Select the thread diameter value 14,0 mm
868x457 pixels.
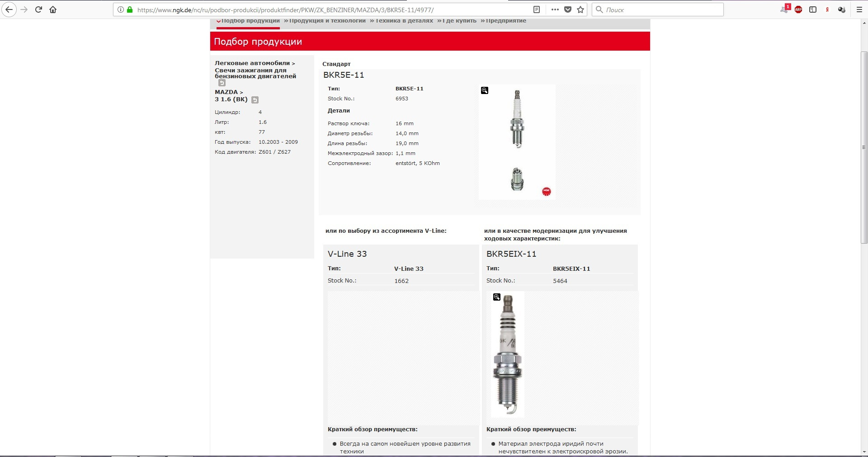(407, 133)
